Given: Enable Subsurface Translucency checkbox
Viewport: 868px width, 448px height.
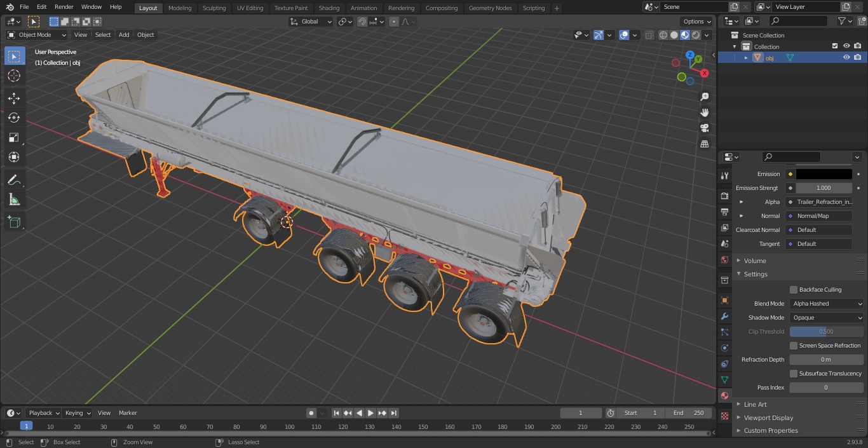Looking at the screenshot, I should (794, 374).
